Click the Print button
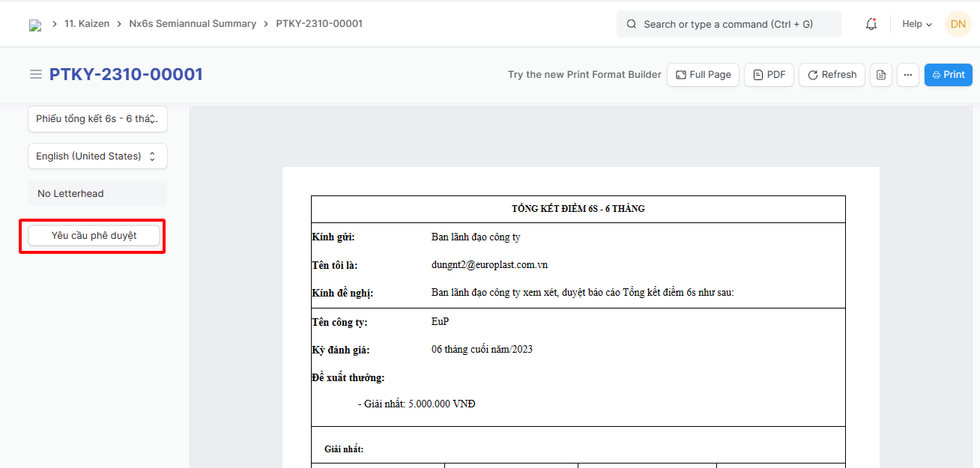980x468 pixels. pos(948,75)
